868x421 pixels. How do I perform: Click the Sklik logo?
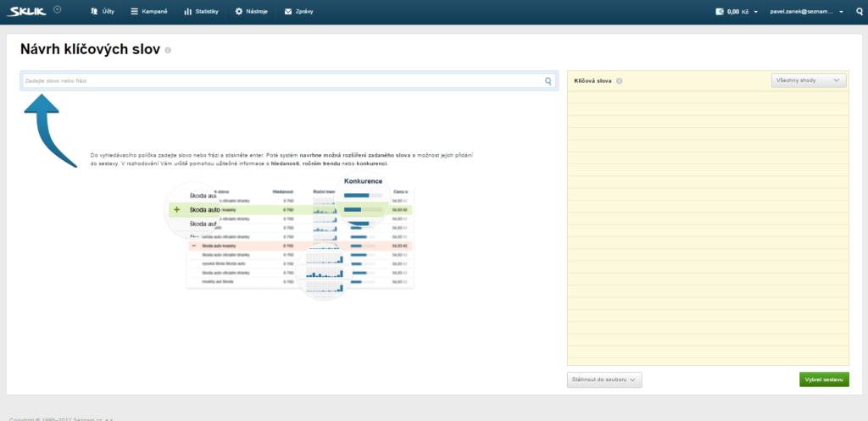click(x=27, y=12)
